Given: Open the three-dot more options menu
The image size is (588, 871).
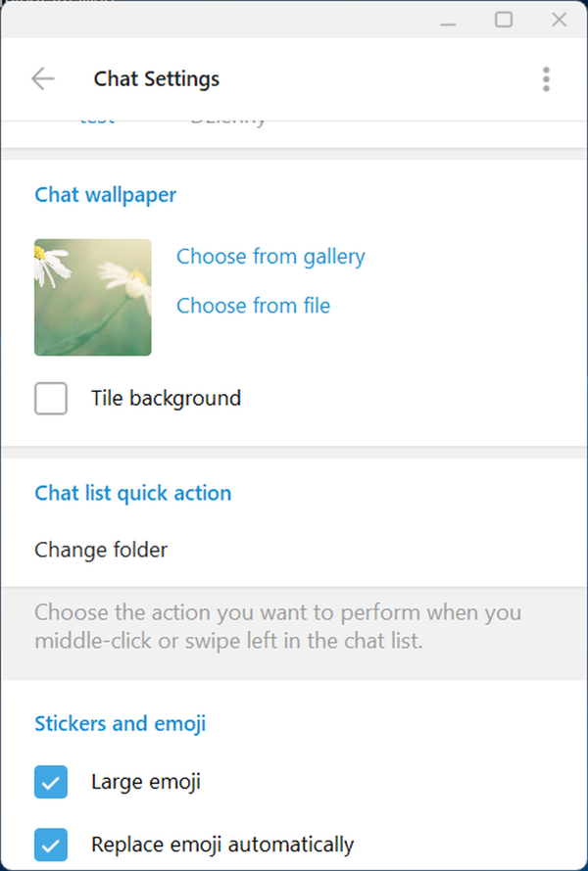Looking at the screenshot, I should pyautogui.click(x=546, y=79).
